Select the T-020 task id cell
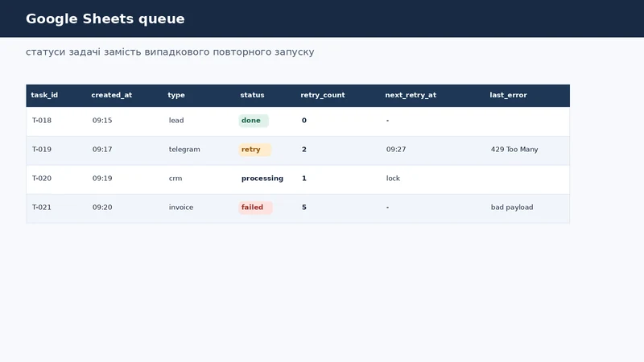 click(42, 179)
